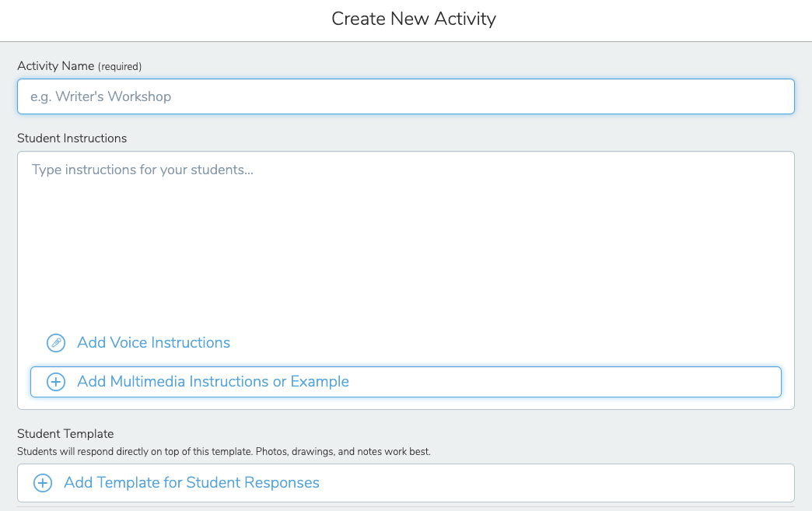This screenshot has height=511, width=812.
Task: Click the 'Students will respond directly' description text
Action: 224,451
